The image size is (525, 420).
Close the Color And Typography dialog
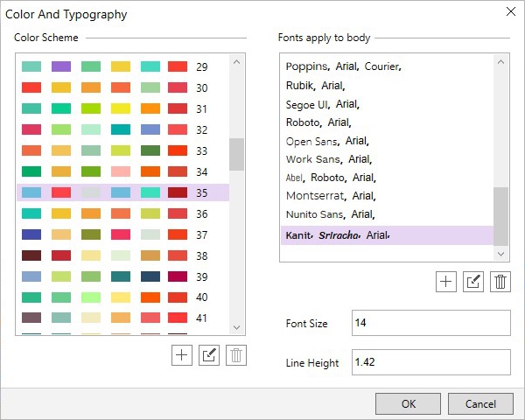[511, 12]
